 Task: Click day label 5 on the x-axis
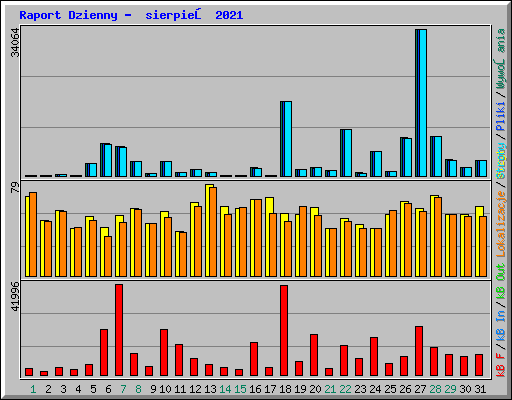(93, 389)
